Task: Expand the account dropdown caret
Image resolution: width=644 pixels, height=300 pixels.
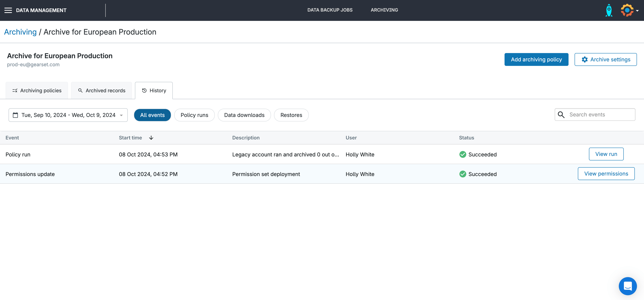Action: [x=637, y=11]
